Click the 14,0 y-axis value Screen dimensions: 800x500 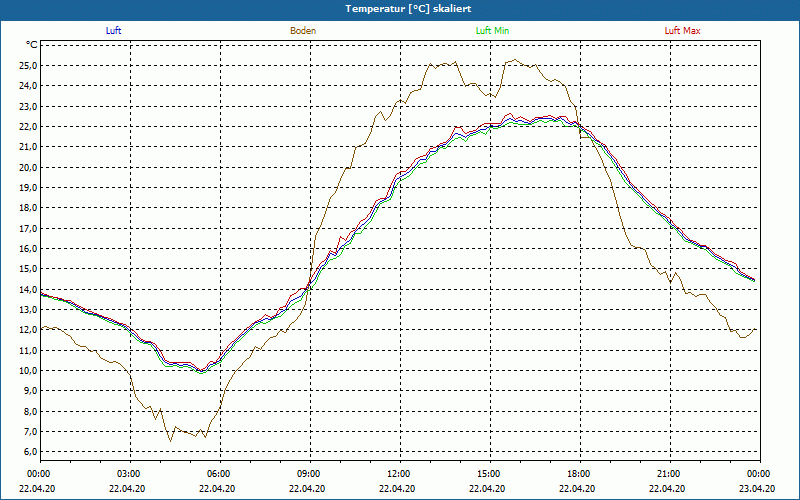click(29, 289)
